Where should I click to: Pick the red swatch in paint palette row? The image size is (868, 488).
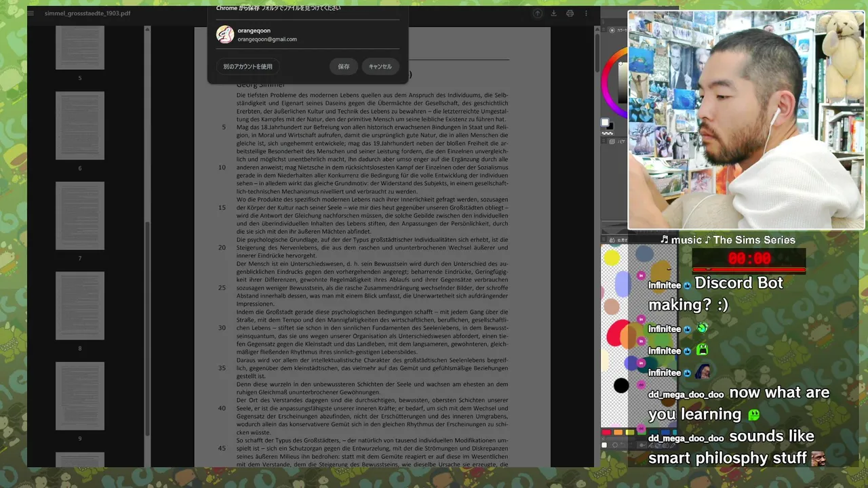pos(606,432)
